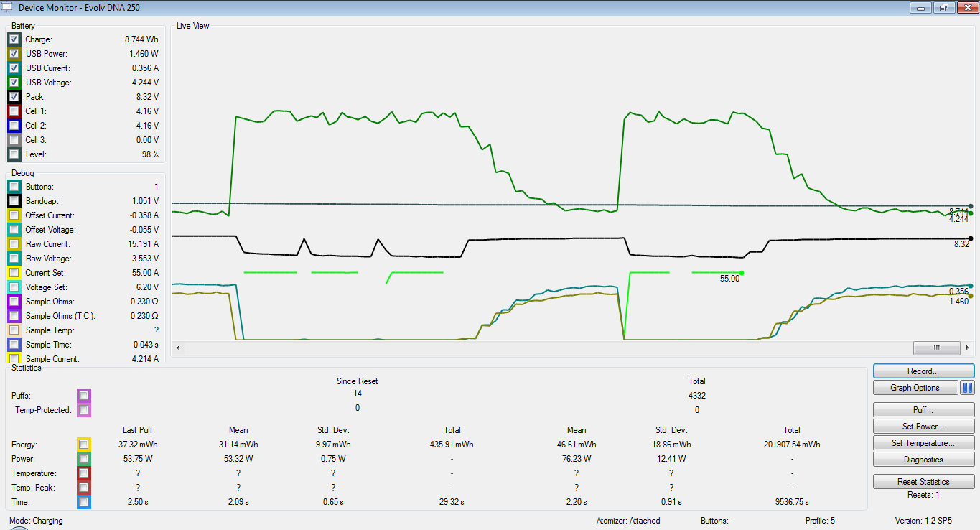This screenshot has height=530, width=980.
Task: Click Reset Statistics
Action: click(x=924, y=482)
